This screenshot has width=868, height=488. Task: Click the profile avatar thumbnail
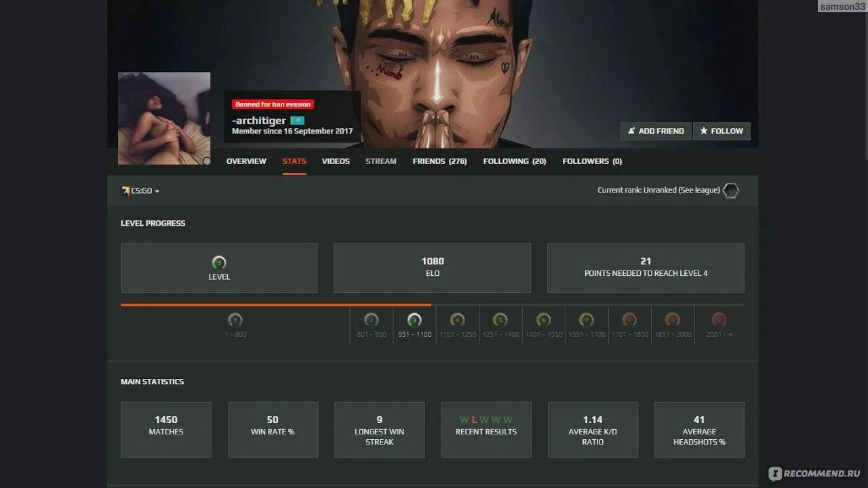(164, 118)
